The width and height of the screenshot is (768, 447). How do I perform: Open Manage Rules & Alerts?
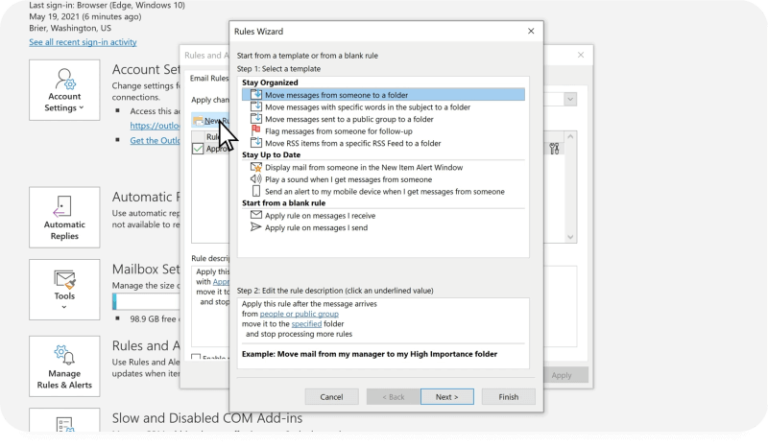(64, 366)
